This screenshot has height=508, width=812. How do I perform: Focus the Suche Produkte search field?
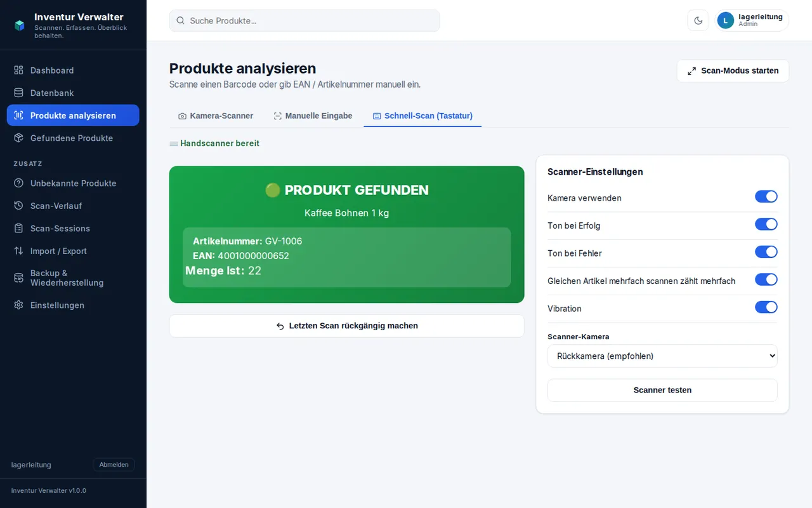[x=304, y=20]
